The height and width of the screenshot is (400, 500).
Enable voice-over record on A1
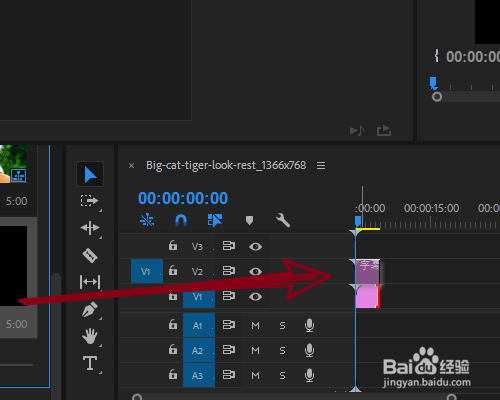point(309,325)
